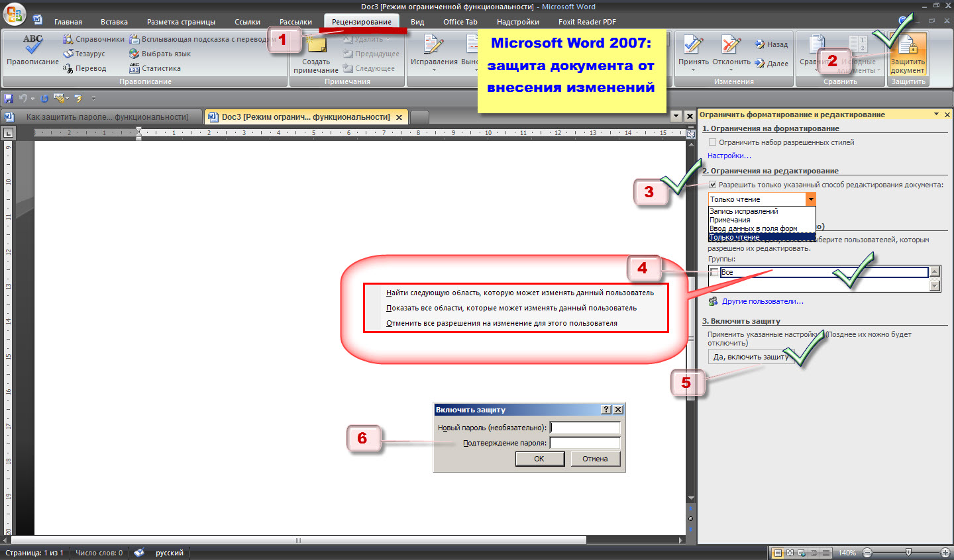Open the Тезаурус thesaurus
This screenshot has width=954, height=560.
[84, 54]
